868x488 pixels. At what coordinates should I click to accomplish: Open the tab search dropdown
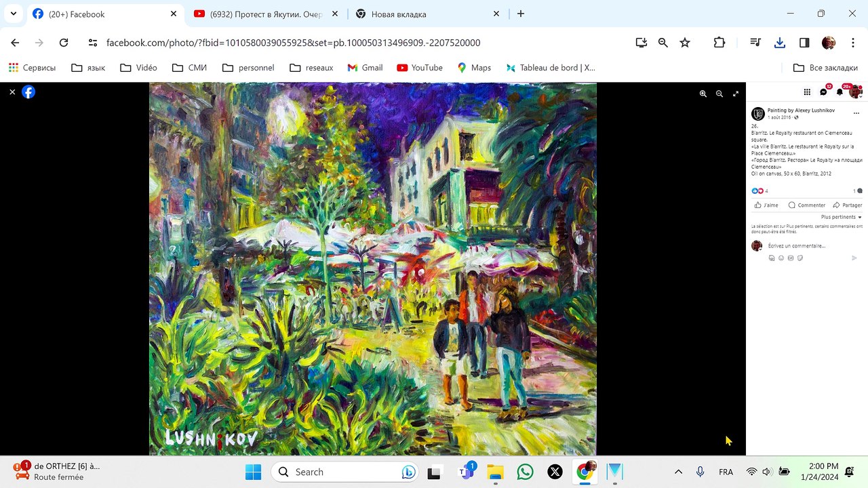(x=14, y=14)
